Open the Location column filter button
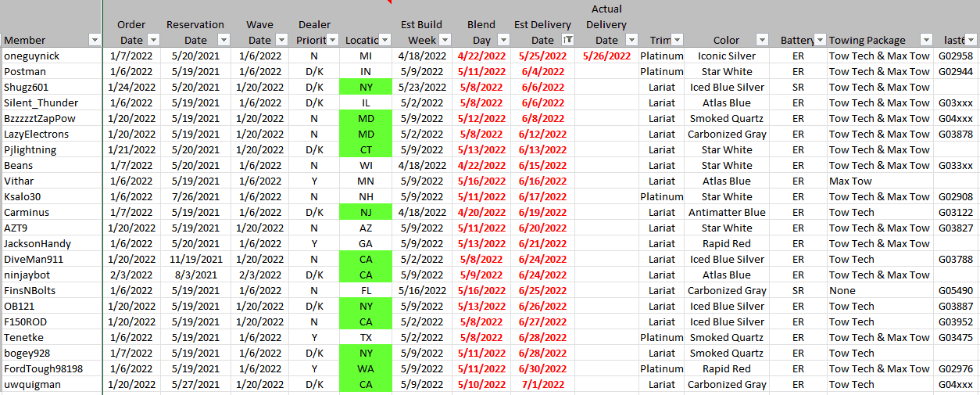Screen dimensions: 980x395 (384, 40)
